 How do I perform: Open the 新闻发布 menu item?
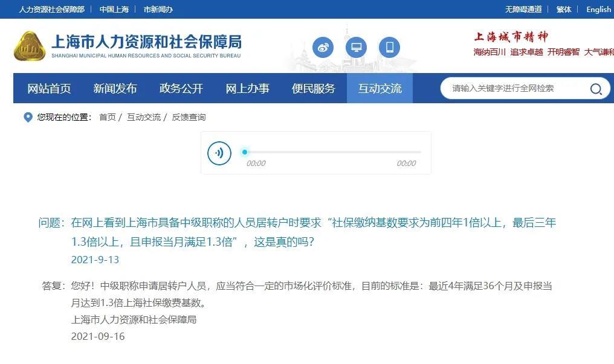coord(115,89)
